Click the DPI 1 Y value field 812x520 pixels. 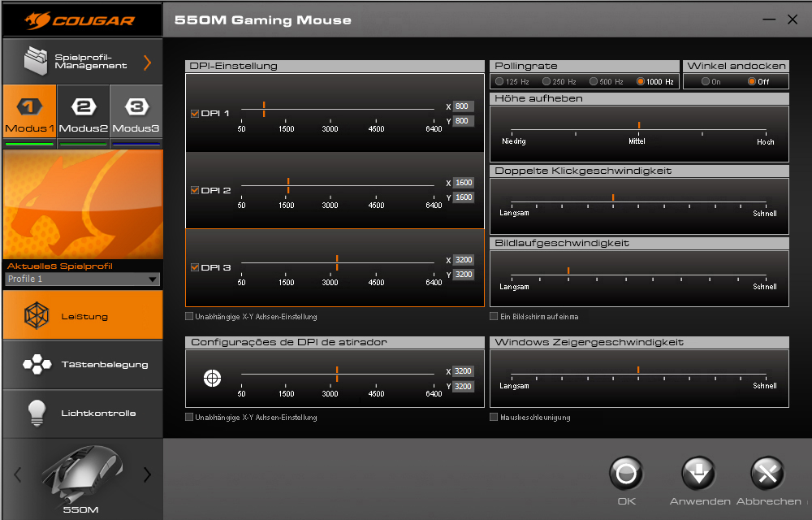pos(463,121)
